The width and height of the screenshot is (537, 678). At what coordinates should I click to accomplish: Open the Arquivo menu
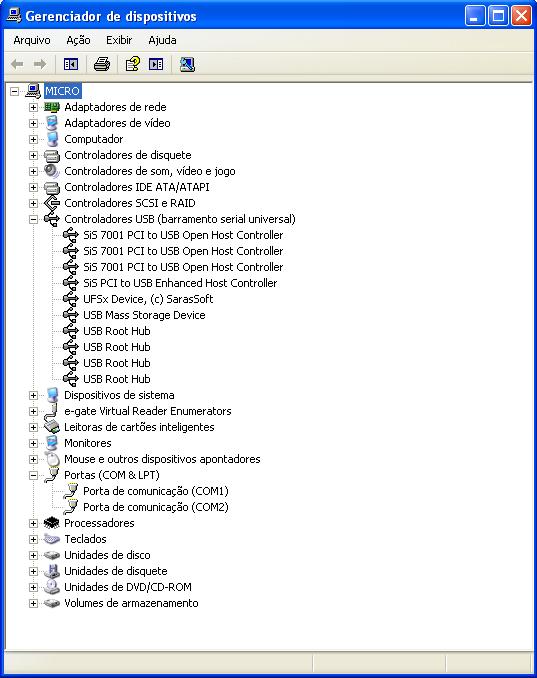[32, 40]
